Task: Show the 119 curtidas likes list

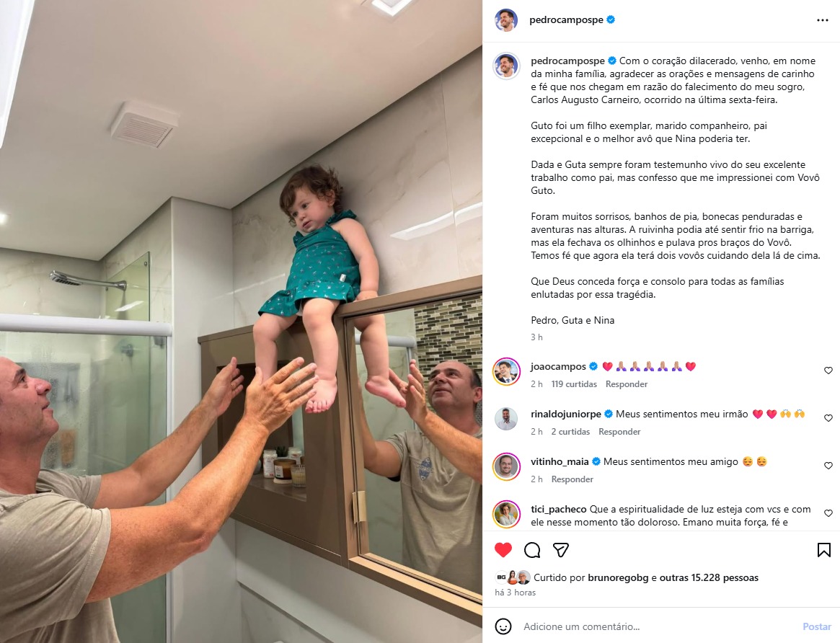Action: point(574,384)
